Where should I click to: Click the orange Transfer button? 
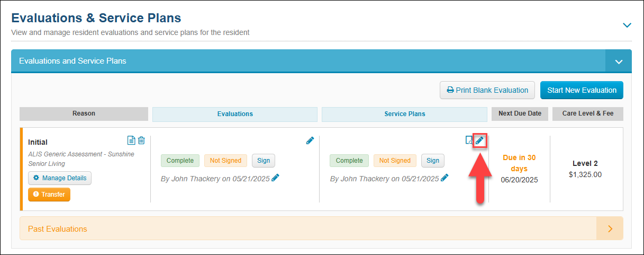pos(49,195)
